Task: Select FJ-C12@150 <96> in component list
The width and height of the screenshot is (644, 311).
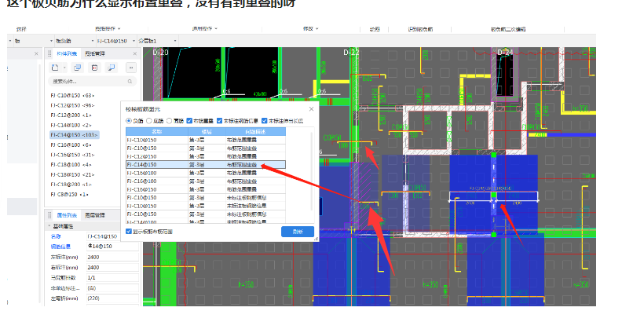Action: click(x=72, y=105)
